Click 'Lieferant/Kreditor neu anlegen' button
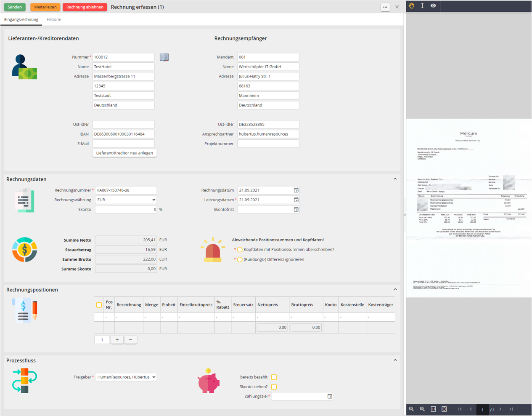 pyautogui.click(x=124, y=153)
